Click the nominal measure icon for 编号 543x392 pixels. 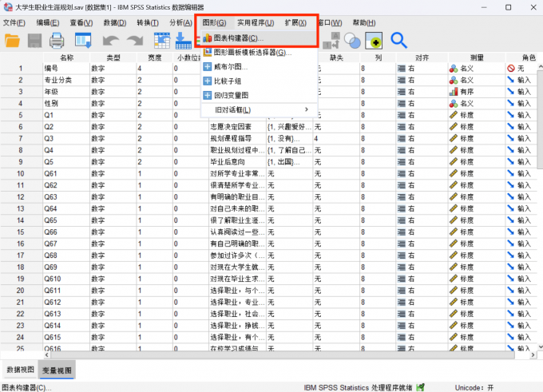coord(454,69)
